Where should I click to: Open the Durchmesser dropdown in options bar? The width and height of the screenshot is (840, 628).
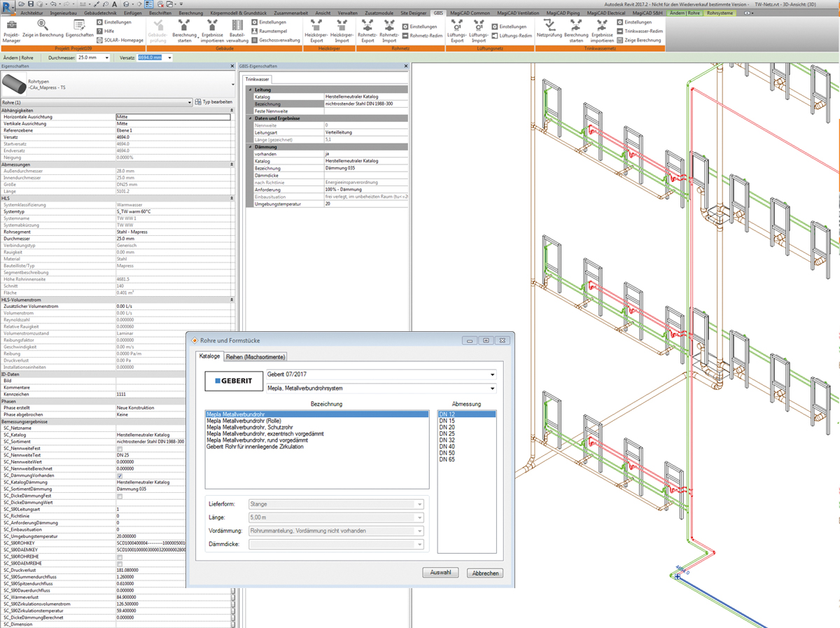106,57
